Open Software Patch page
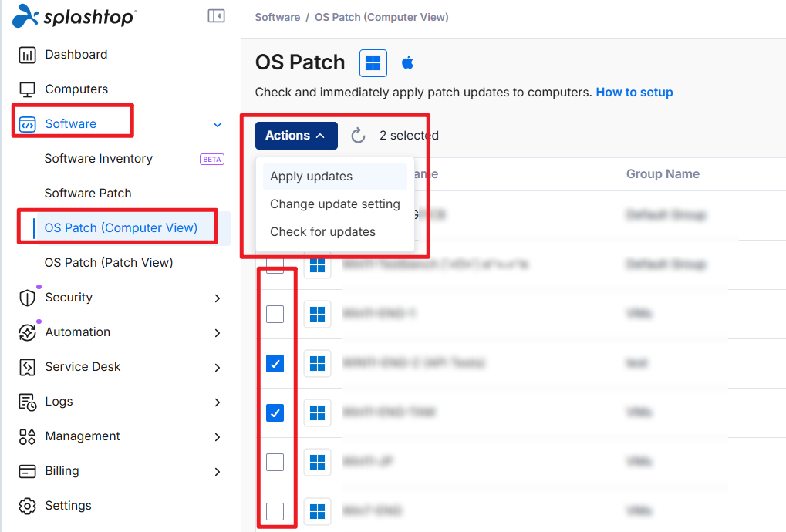786x532 pixels. pos(88,194)
